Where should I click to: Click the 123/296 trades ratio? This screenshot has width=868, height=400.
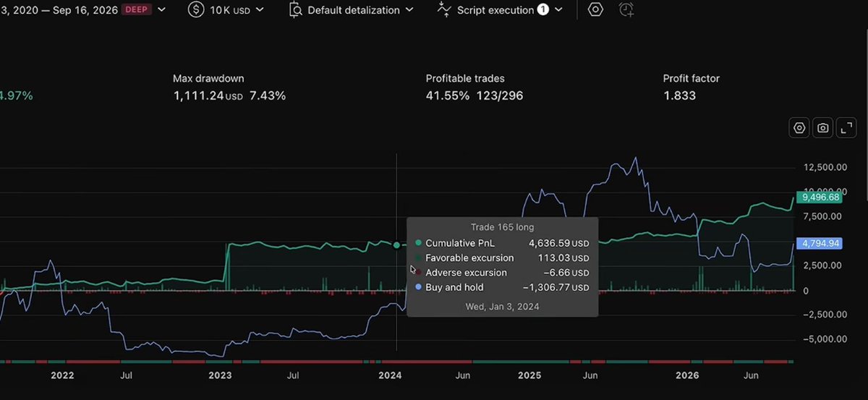[x=499, y=95]
